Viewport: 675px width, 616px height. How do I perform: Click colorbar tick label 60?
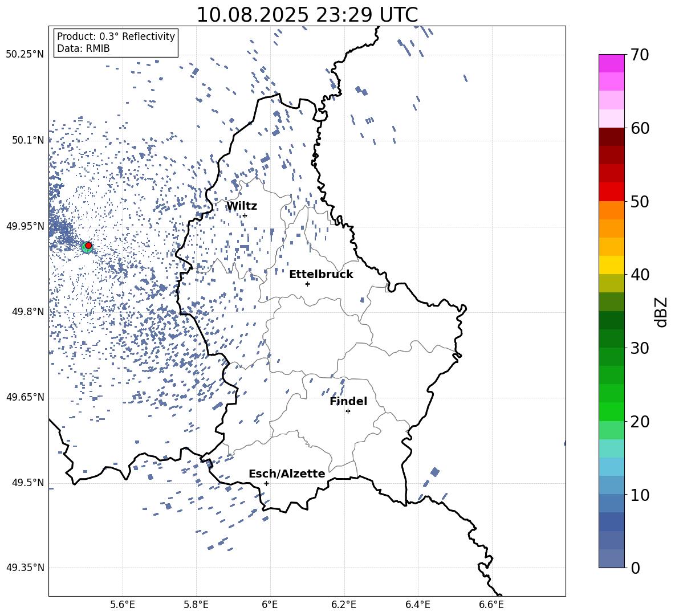[640, 129]
